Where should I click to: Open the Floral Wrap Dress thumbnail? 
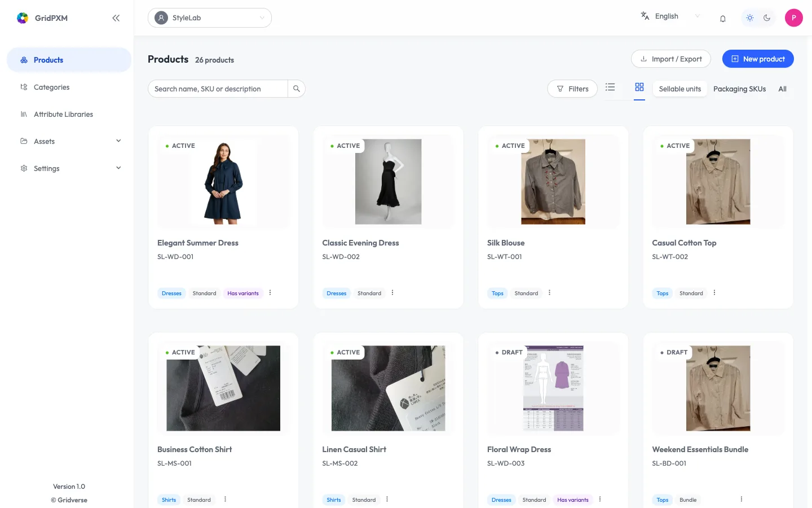[553, 388]
